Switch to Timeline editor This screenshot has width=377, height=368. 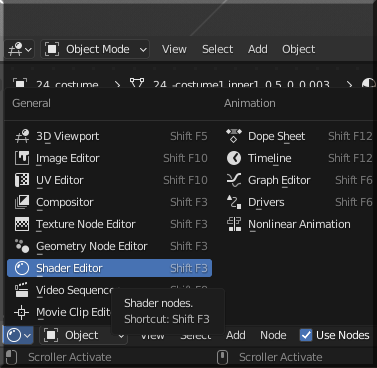[x=298, y=158]
